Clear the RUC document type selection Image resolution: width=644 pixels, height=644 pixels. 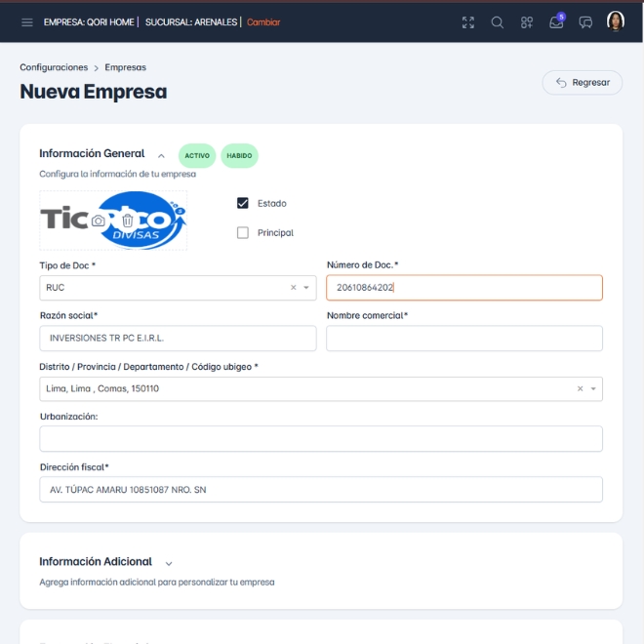[x=293, y=288]
